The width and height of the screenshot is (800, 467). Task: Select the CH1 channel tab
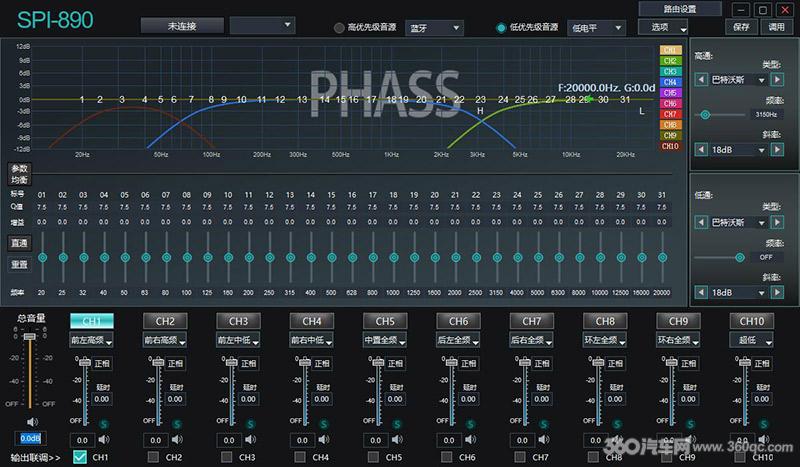click(x=92, y=321)
